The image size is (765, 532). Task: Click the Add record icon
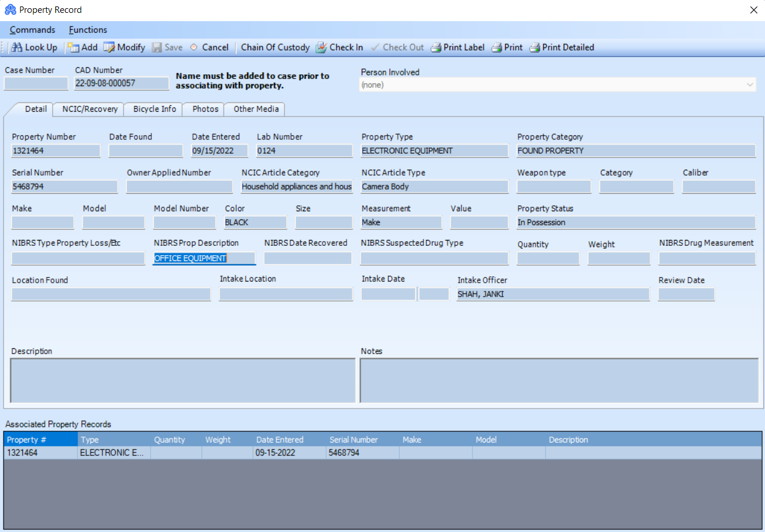(x=83, y=47)
